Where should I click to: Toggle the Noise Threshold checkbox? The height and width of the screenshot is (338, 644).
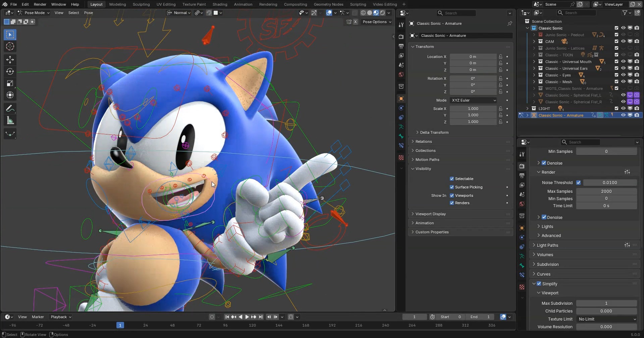tap(579, 183)
